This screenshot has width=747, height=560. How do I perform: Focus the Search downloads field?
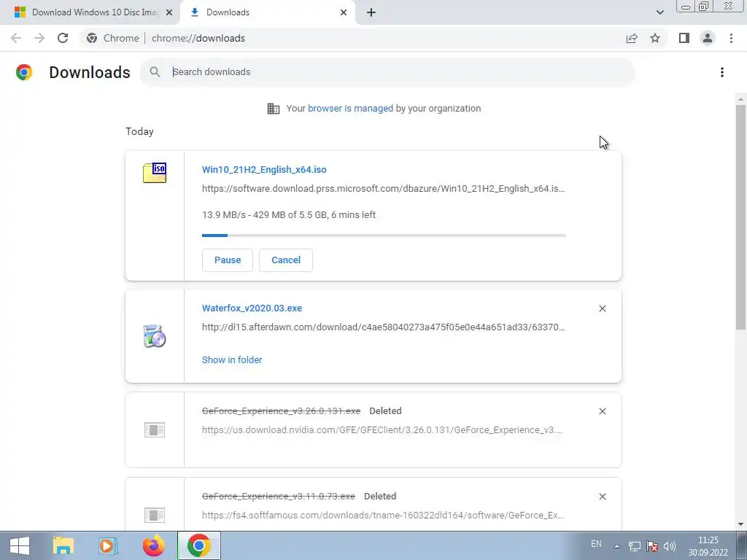[387, 72]
